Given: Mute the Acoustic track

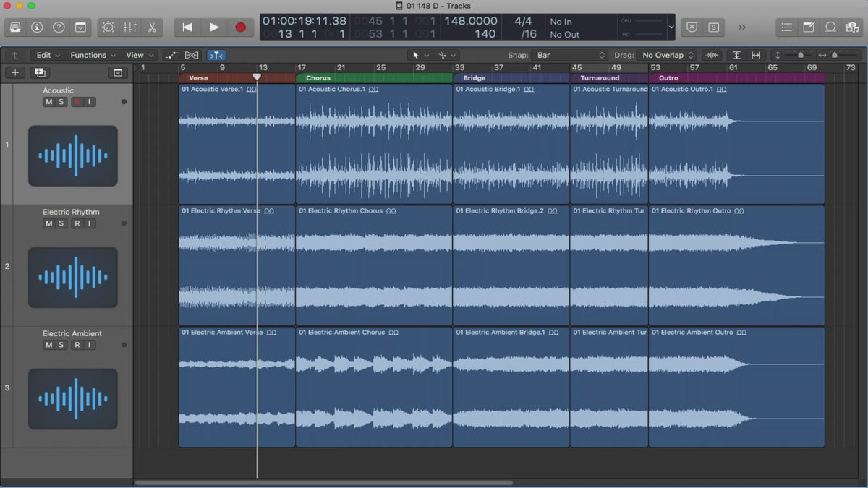Looking at the screenshot, I should pos(48,102).
